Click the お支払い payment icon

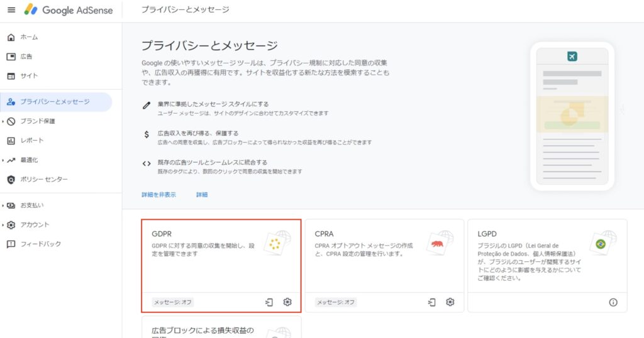point(11,205)
